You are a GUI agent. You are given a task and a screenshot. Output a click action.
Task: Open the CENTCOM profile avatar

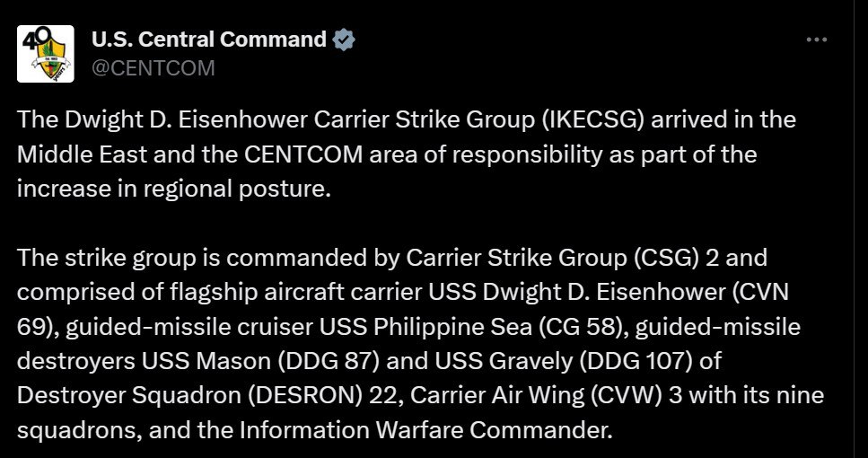46,55
